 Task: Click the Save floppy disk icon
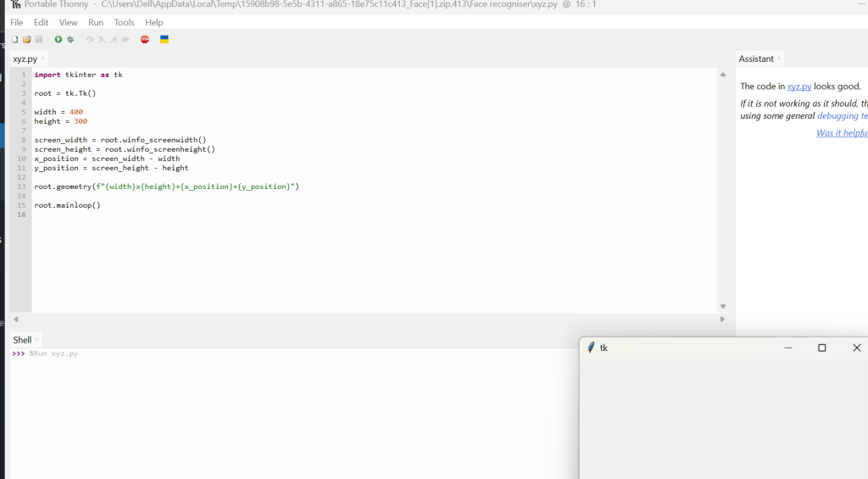coord(38,40)
